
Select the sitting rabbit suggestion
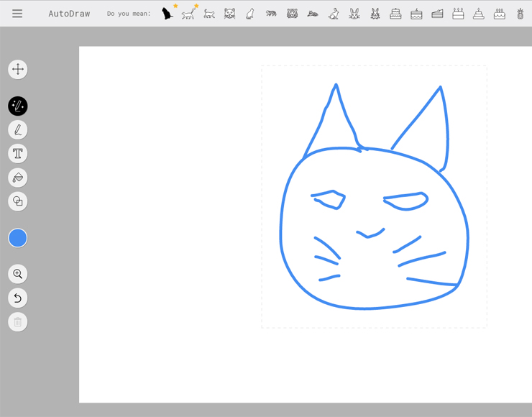tap(334, 14)
